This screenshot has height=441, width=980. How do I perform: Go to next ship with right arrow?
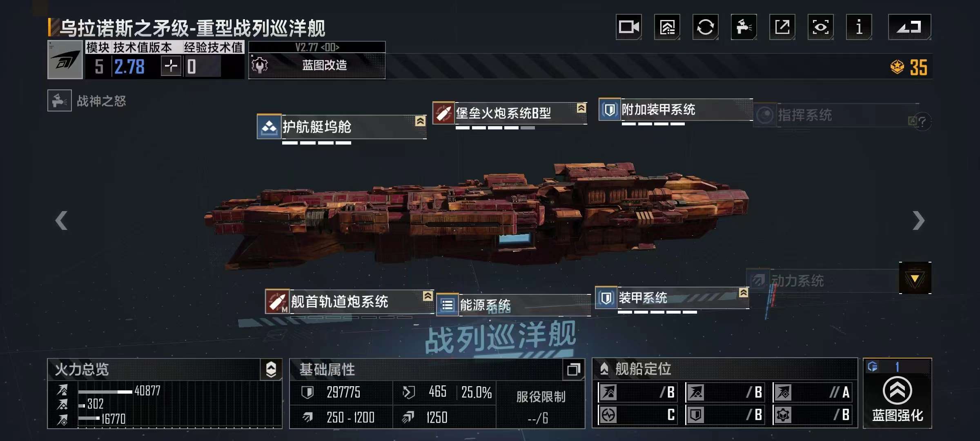click(x=918, y=220)
